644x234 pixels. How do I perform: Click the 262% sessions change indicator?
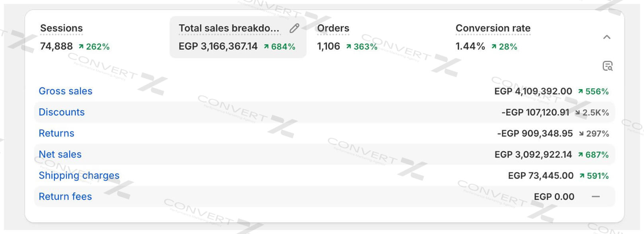point(94,47)
